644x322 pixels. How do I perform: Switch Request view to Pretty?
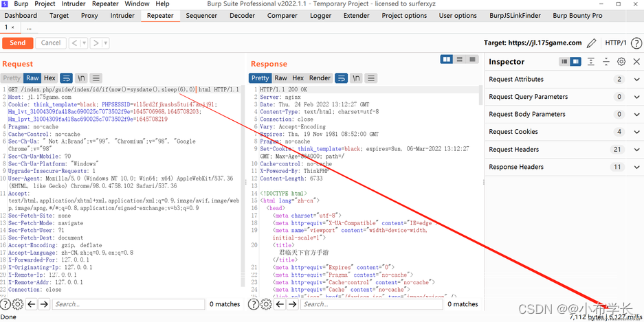(12, 78)
